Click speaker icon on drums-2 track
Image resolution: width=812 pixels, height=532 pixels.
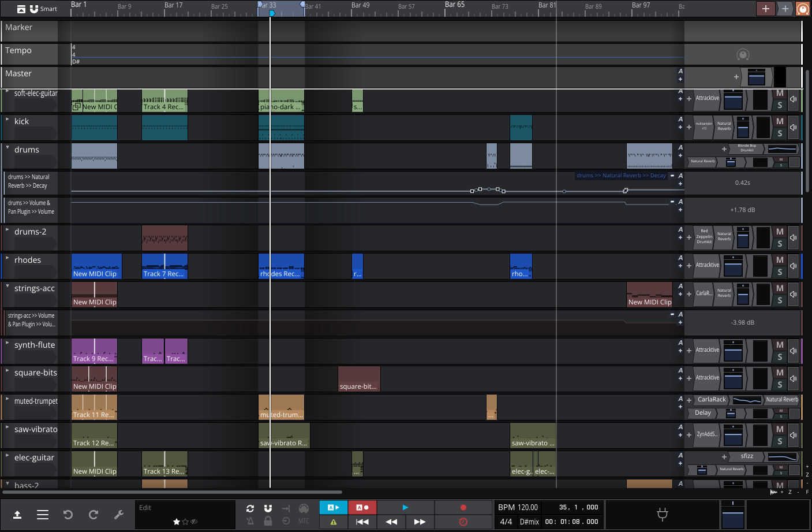coord(794,237)
